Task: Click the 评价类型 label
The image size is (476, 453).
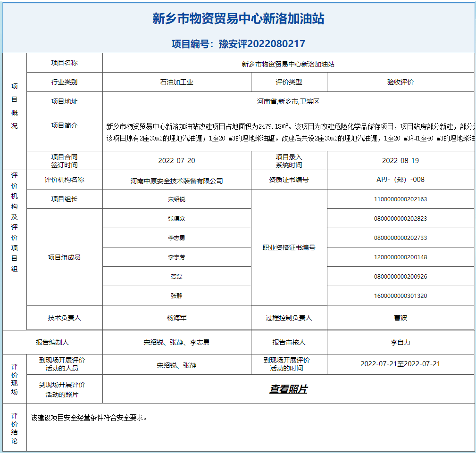Action: [289, 82]
